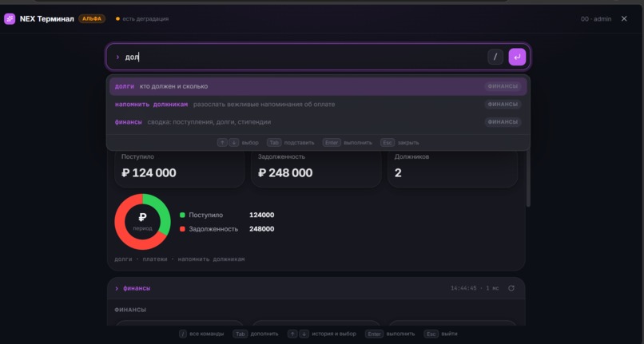Click the '14:44:45 · 1 мс' timestamp
Viewport: 644px width, 344px height.
point(475,288)
